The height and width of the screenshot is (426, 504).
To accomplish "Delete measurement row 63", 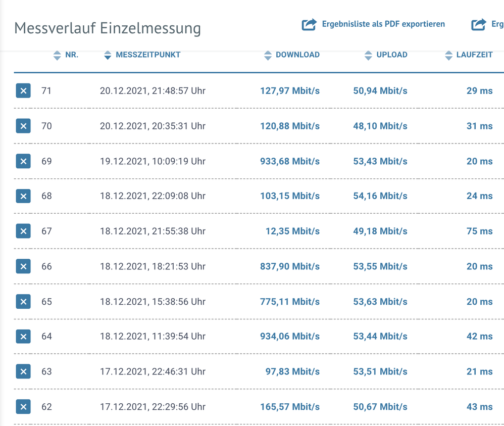I will coord(23,371).
